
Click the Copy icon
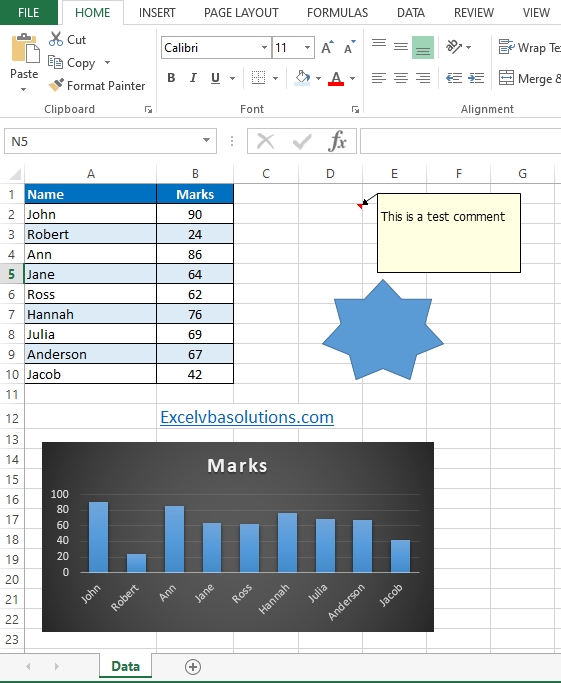point(55,62)
